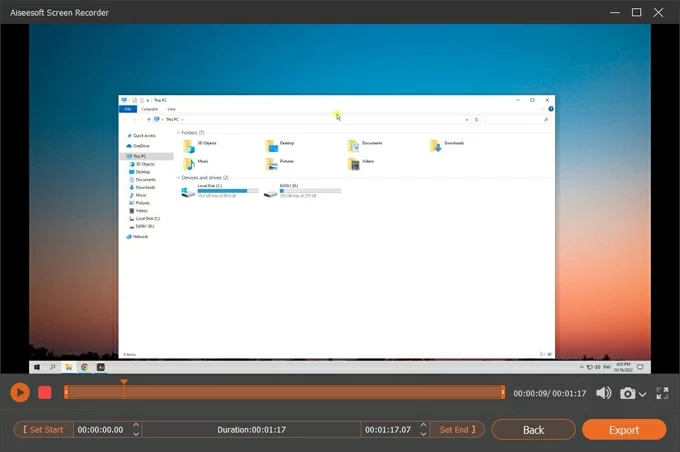Take a snapshot with the camera icon
The width and height of the screenshot is (680, 452).
(627, 393)
